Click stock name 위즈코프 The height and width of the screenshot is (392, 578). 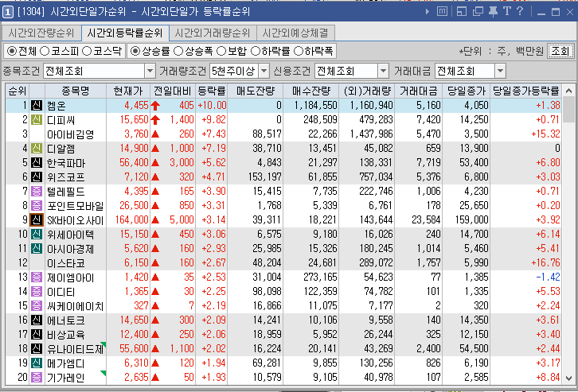(65, 177)
